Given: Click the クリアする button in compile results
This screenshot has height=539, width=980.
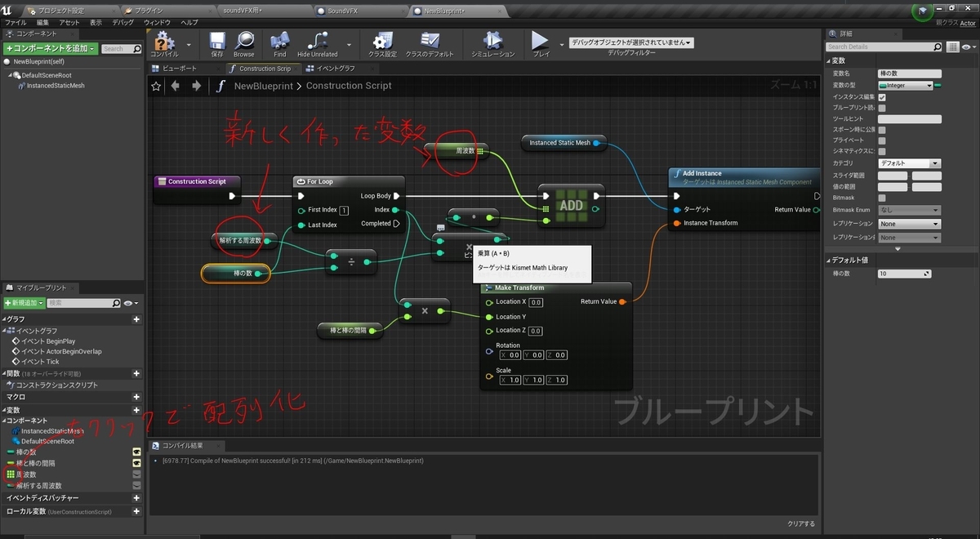Looking at the screenshot, I should 800,523.
